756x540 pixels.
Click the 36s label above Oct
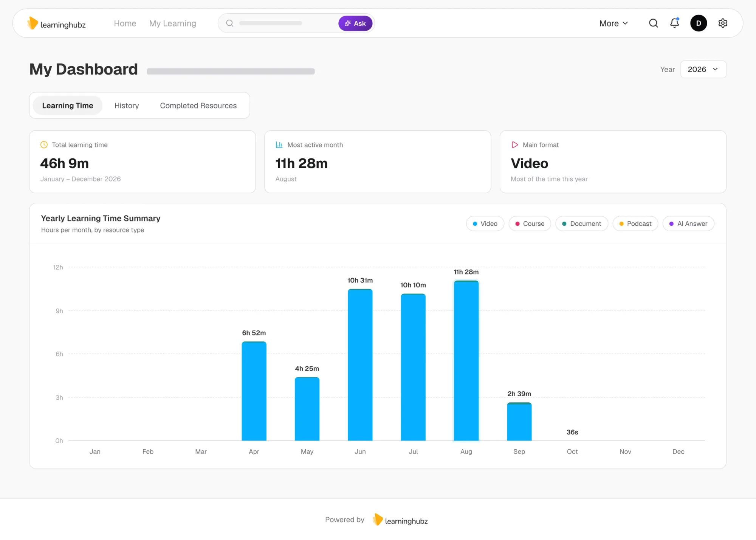[x=572, y=432]
